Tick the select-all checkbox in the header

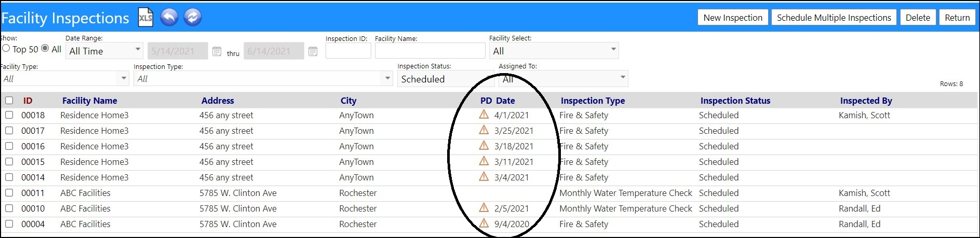[9, 101]
